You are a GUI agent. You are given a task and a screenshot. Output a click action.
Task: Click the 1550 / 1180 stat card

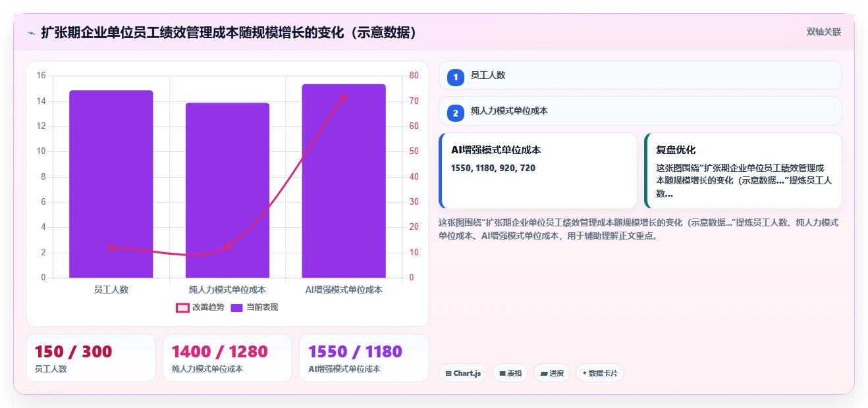364,358
